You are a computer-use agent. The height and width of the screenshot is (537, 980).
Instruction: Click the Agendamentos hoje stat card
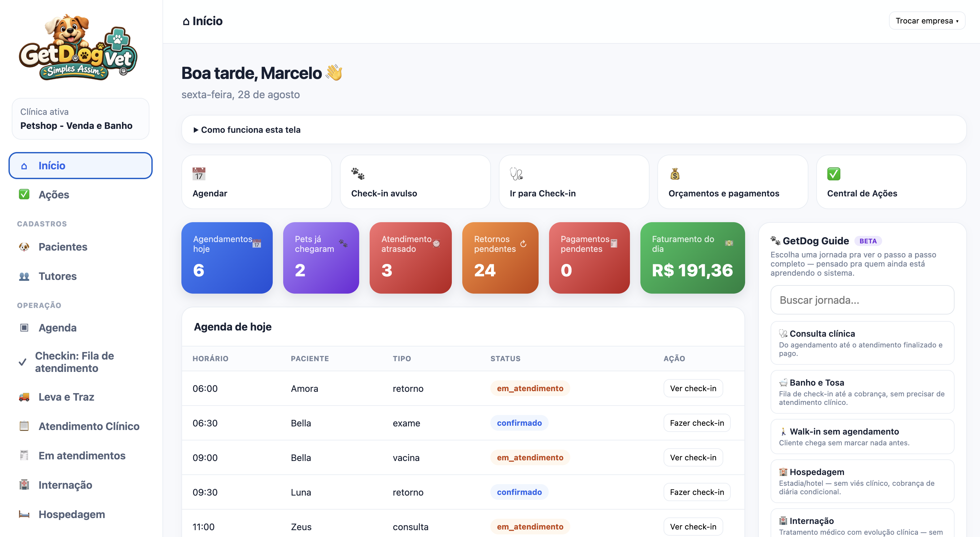227,258
